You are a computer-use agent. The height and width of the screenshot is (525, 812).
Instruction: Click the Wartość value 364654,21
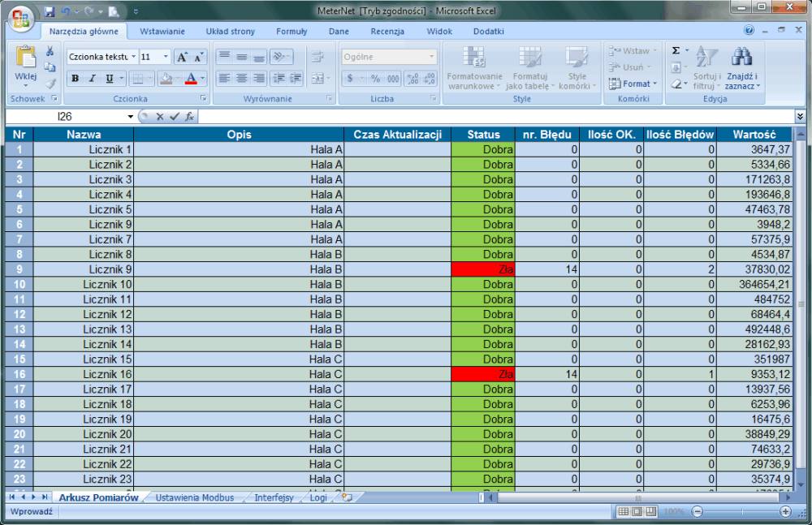(754, 284)
